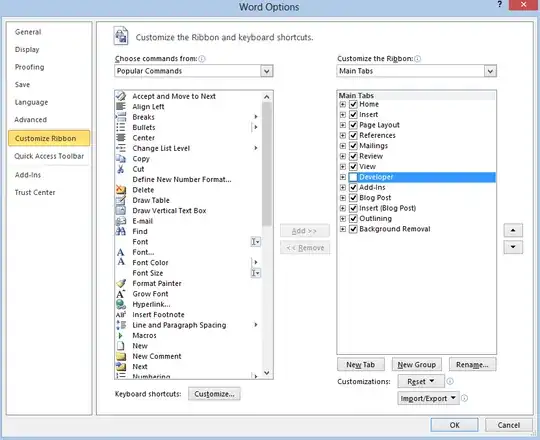Click the Macros play icon

pyautogui.click(x=120, y=335)
